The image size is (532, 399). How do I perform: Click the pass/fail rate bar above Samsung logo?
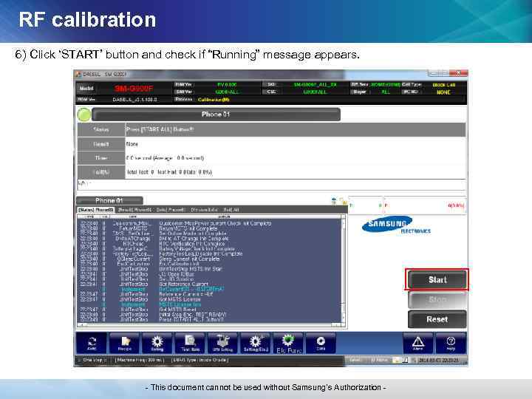point(407,205)
